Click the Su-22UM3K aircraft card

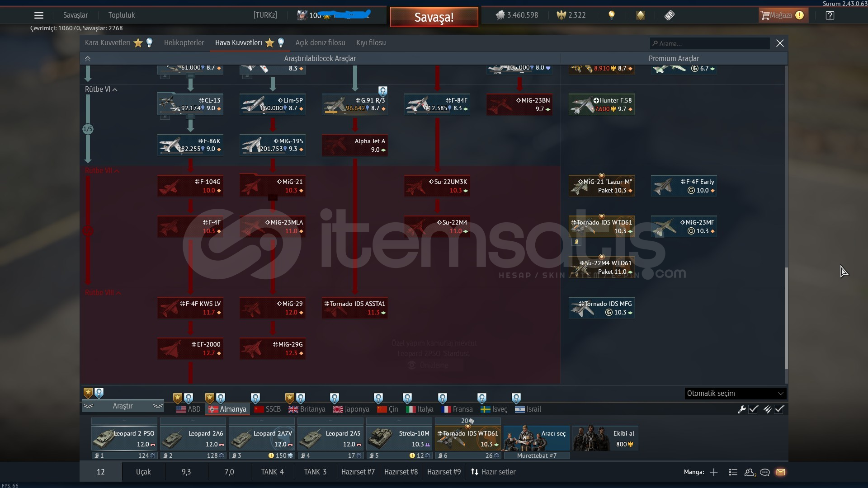(x=437, y=186)
